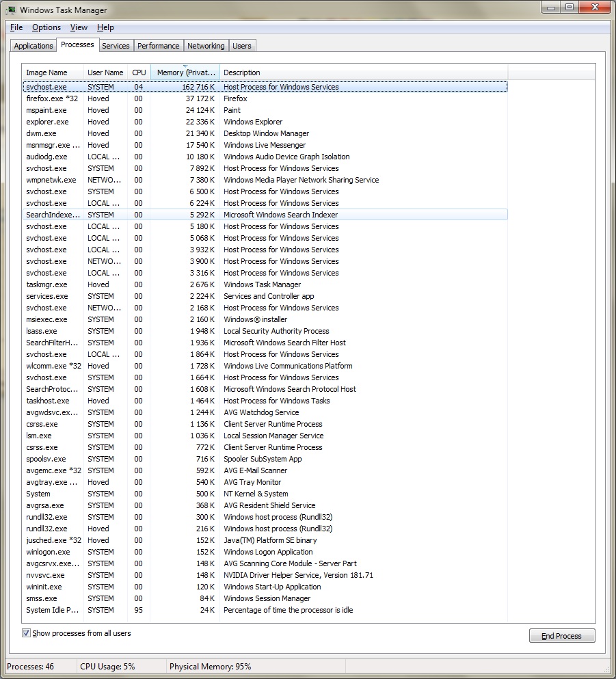Select the wmpnetwk.exe process
The image size is (616, 679).
pyautogui.click(x=265, y=180)
